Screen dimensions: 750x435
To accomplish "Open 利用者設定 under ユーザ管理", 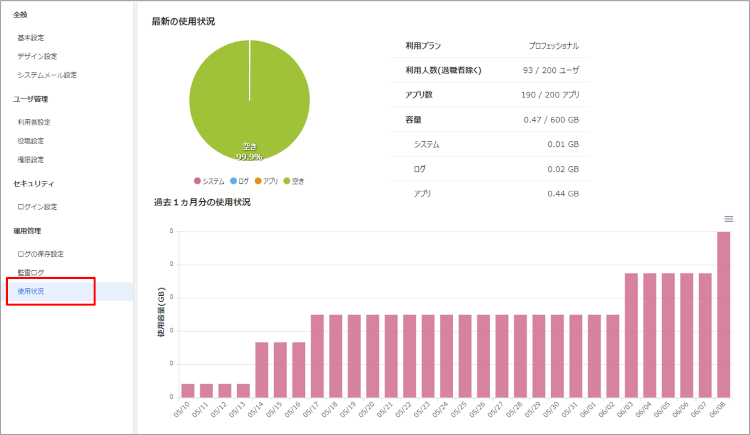I will (34, 122).
